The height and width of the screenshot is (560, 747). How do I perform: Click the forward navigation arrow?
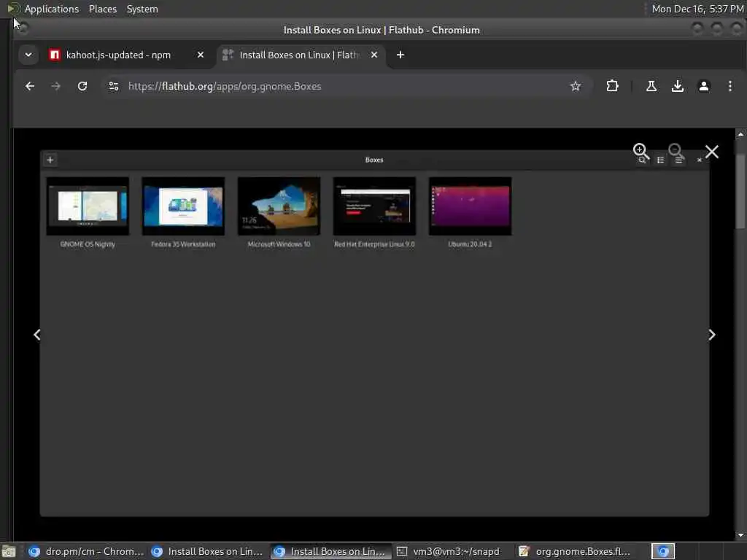tap(55, 86)
